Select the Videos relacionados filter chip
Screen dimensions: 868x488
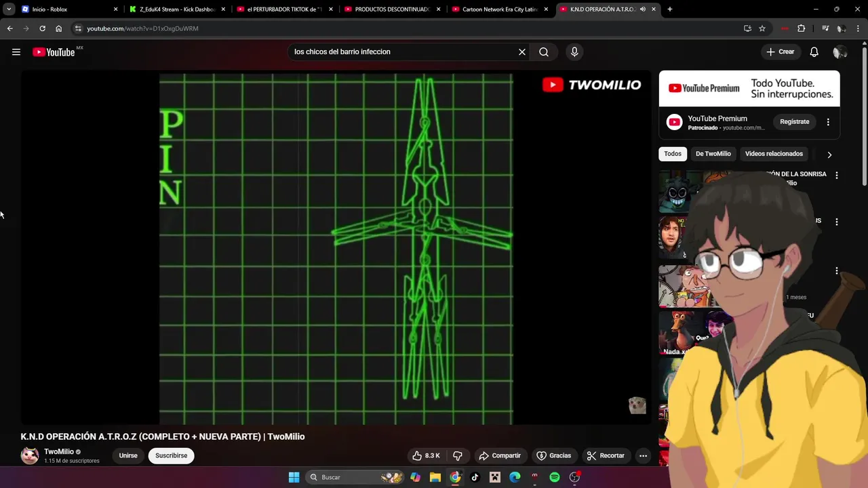774,154
